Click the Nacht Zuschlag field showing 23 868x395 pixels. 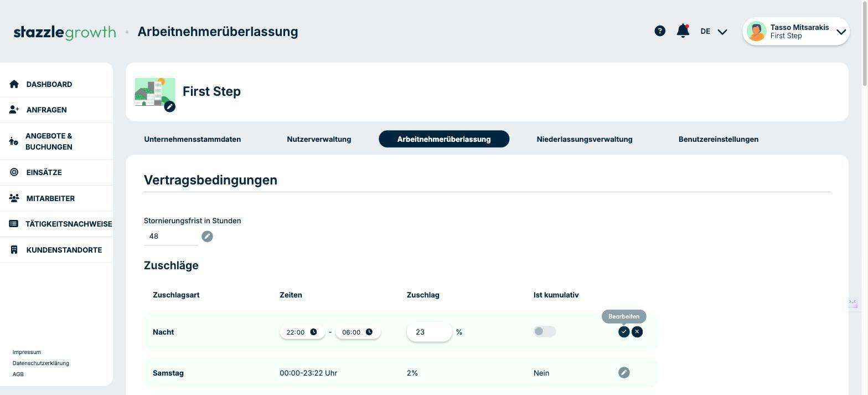tap(429, 332)
